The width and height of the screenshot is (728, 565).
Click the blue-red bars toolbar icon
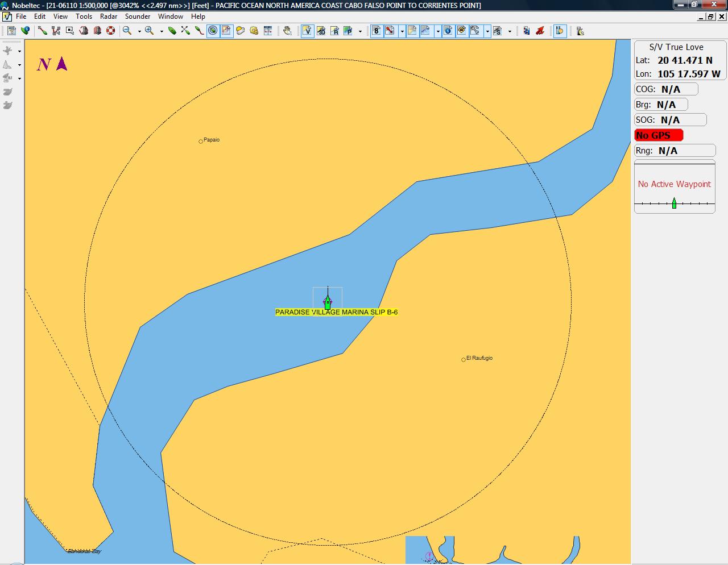click(526, 31)
